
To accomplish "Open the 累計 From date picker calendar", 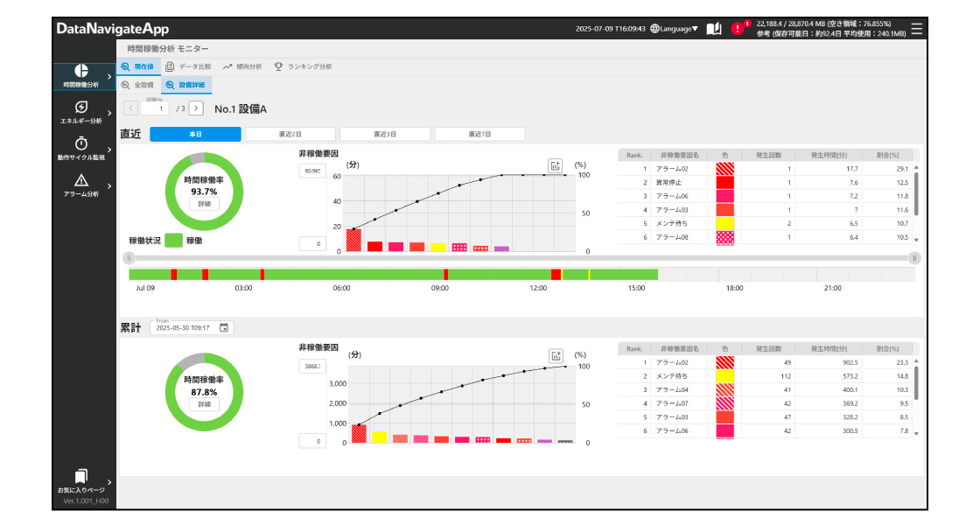I will pyautogui.click(x=224, y=327).
